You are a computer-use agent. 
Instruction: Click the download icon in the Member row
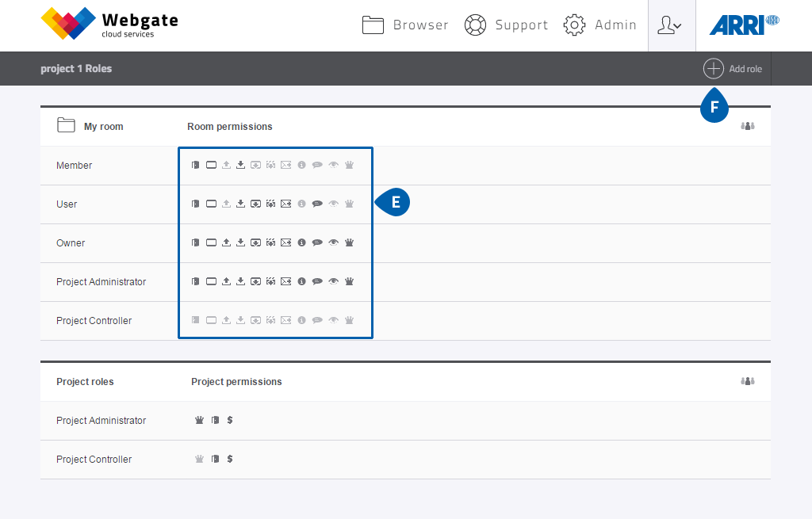(241, 165)
